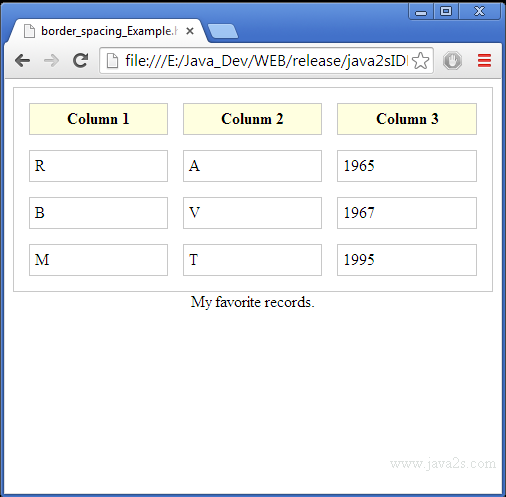
Task: Click the browser back arrow
Action: click(x=23, y=61)
